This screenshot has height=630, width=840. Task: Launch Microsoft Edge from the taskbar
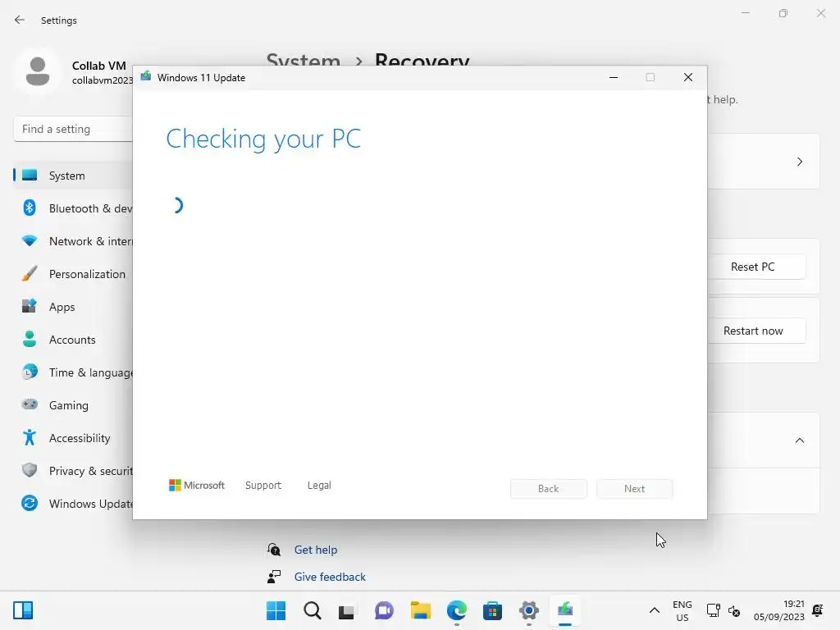click(456, 610)
